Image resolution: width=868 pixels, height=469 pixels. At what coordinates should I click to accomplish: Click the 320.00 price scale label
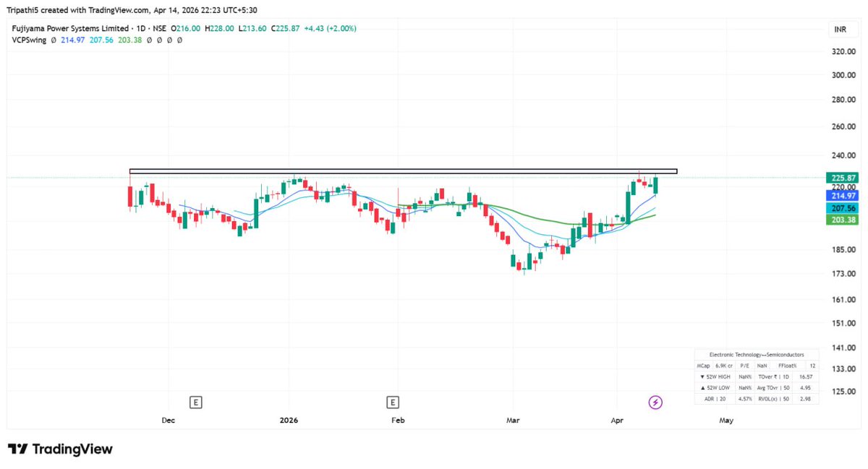(843, 52)
